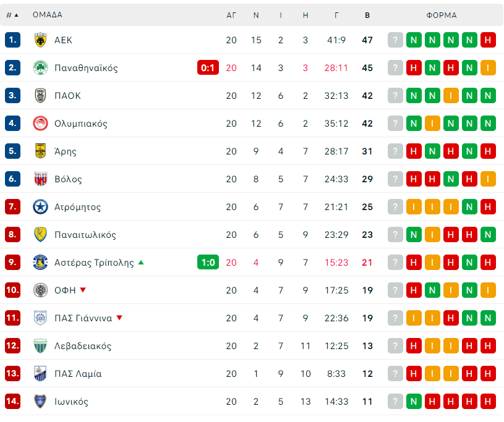Open the Παναιτωλικός team link
This screenshot has width=504, height=422.
(x=85, y=235)
